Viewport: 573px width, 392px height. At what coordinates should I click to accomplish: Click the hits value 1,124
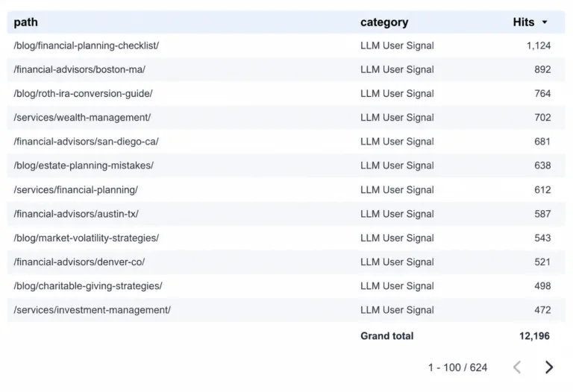coord(539,45)
